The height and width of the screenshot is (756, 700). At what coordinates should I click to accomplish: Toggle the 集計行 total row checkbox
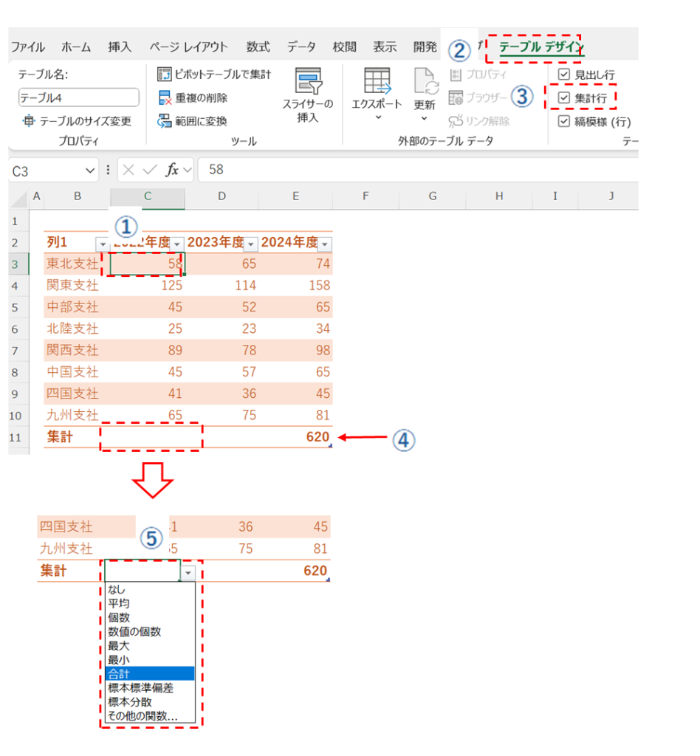pyautogui.click(x=564, y=97)
